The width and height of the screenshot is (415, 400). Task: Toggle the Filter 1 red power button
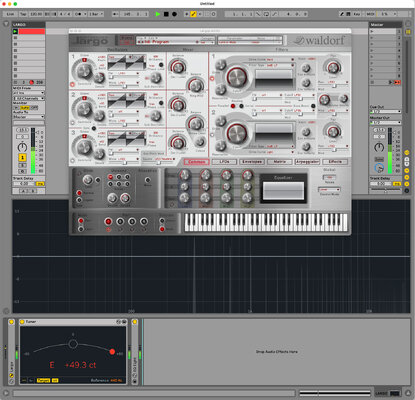(x=212, y=79)
